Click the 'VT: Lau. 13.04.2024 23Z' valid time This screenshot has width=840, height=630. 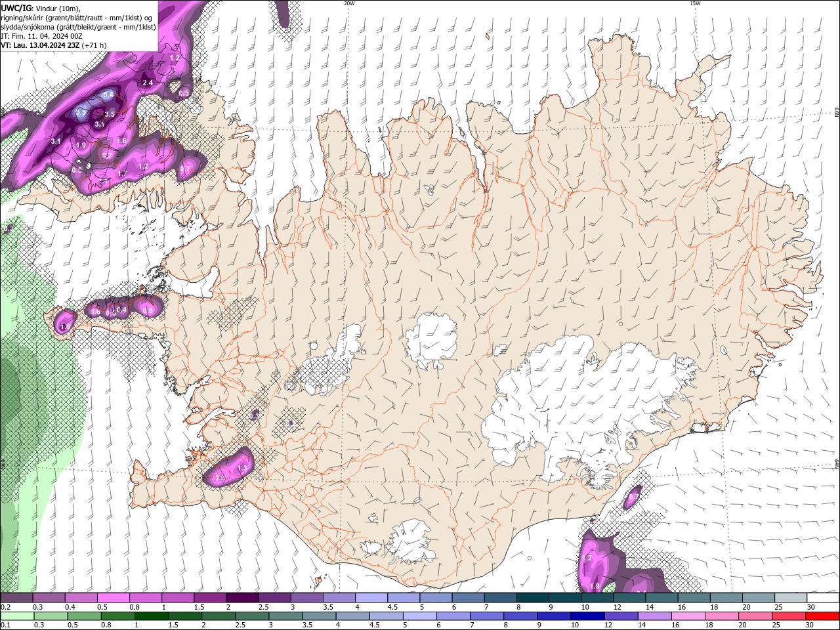[39, 45]
